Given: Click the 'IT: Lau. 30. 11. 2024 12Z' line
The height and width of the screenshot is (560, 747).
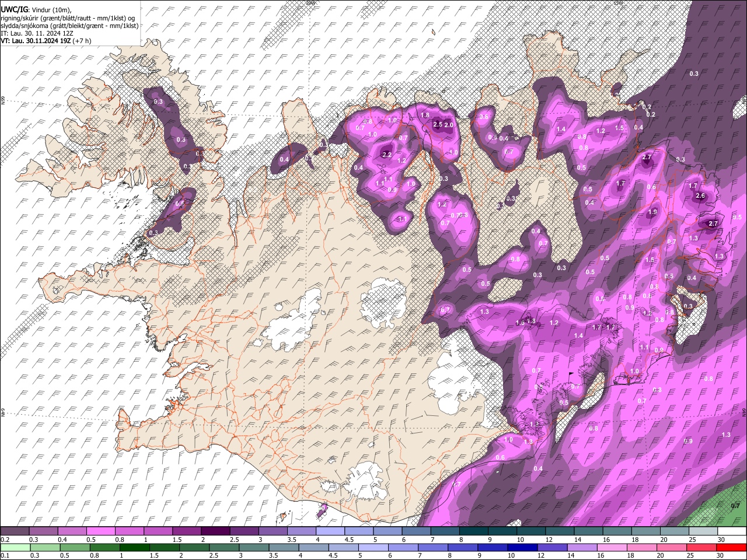Looking at the screenshot, I should pyautogui.click(x=37, y=33).
